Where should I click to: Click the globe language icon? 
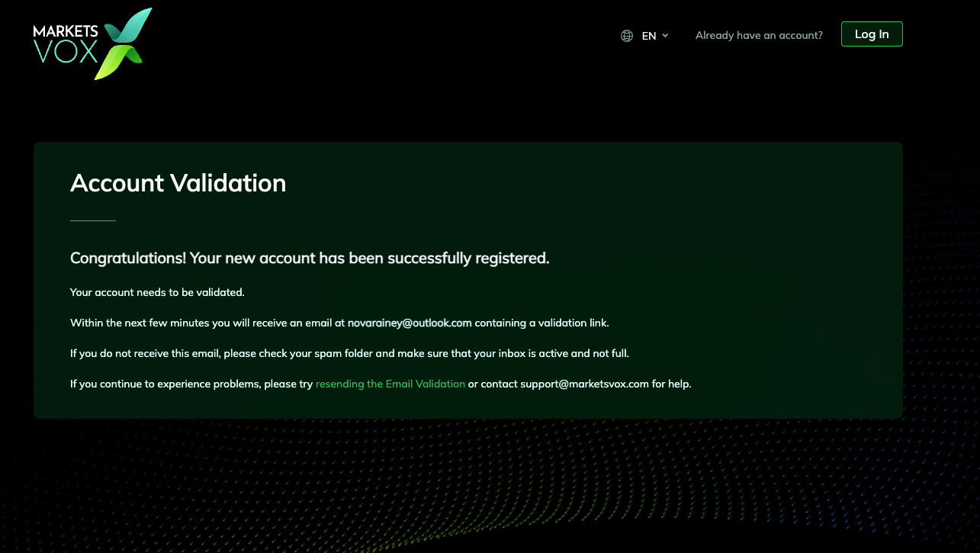[x=627, y=35]
